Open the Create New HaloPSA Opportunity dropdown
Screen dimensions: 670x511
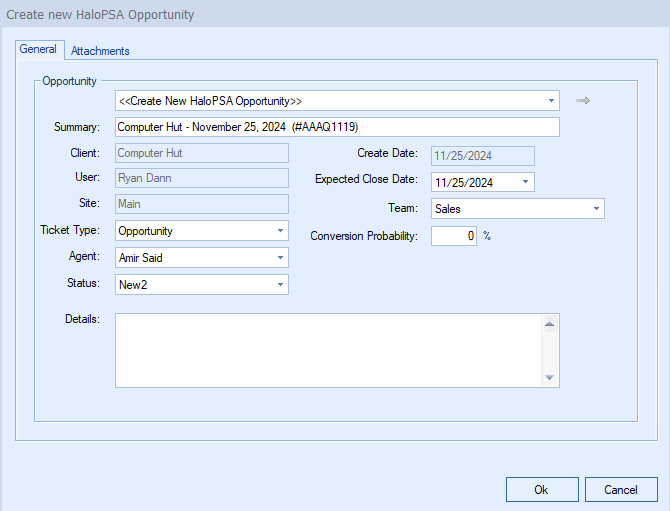pos(551,101)
